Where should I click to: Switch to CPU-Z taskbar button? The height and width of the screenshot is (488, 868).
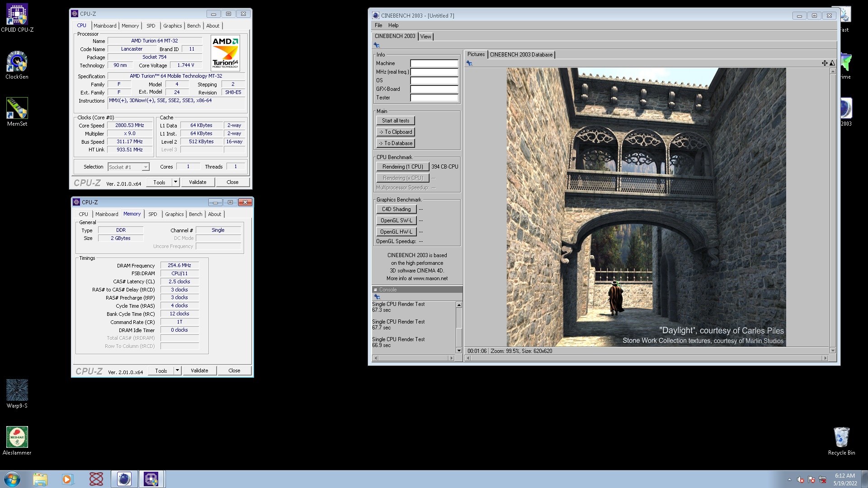pyautogui.click(x=151, y=479)
